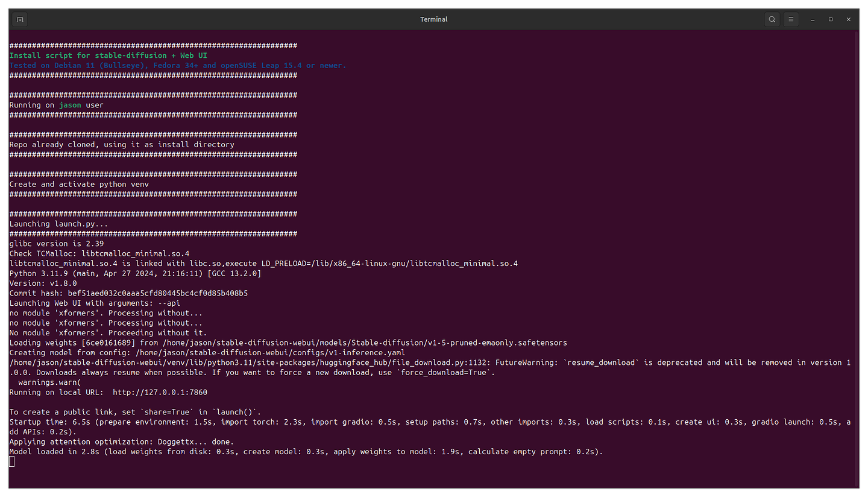Open a new terminal tab

pos(19,19)
